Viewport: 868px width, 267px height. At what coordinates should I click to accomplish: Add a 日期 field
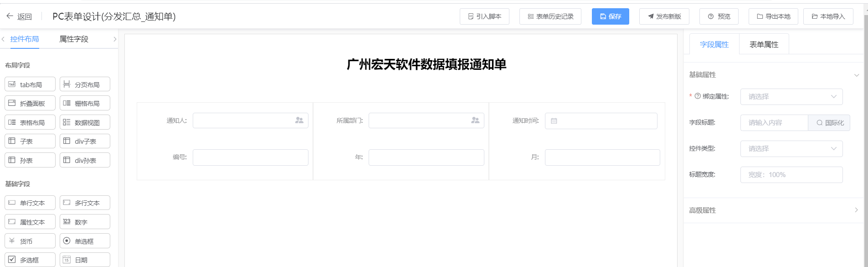[x=85, y=260]
